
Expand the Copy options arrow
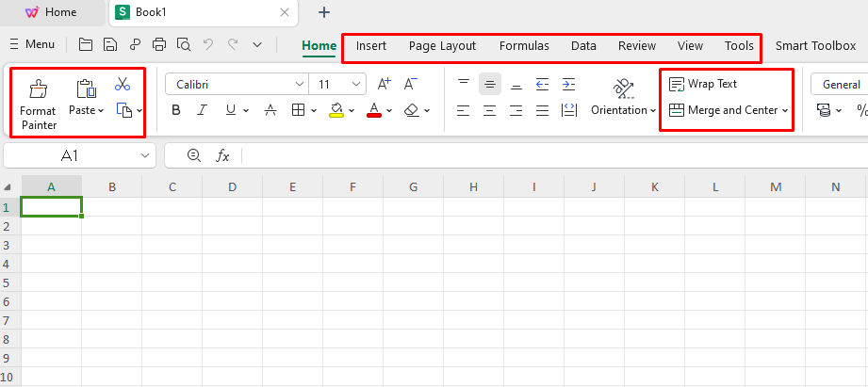[x=139, y=110]
